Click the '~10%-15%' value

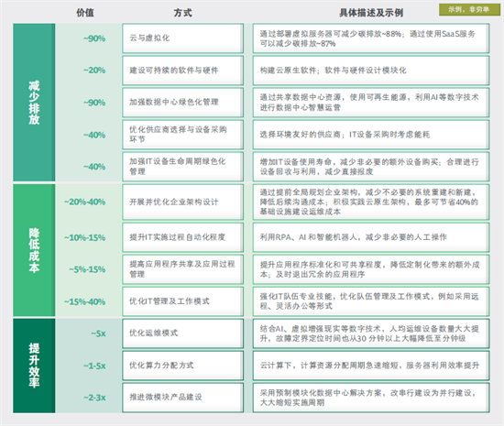coord(85,238)
